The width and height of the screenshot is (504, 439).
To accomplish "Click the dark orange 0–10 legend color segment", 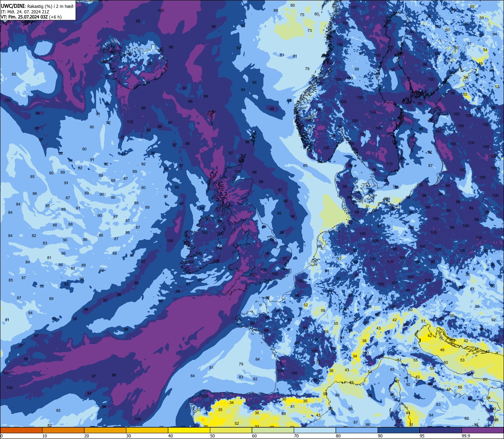I will [21, 430].
